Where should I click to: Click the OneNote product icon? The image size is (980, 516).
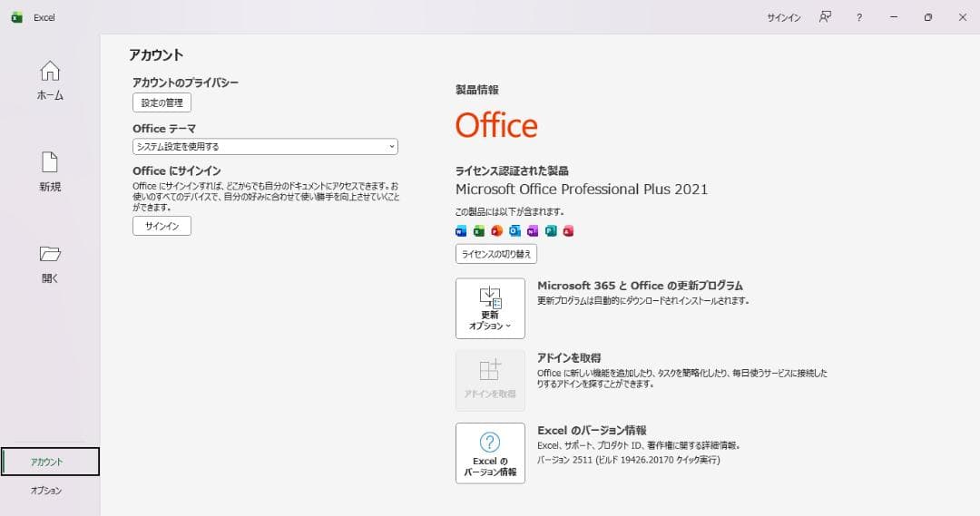533,231
